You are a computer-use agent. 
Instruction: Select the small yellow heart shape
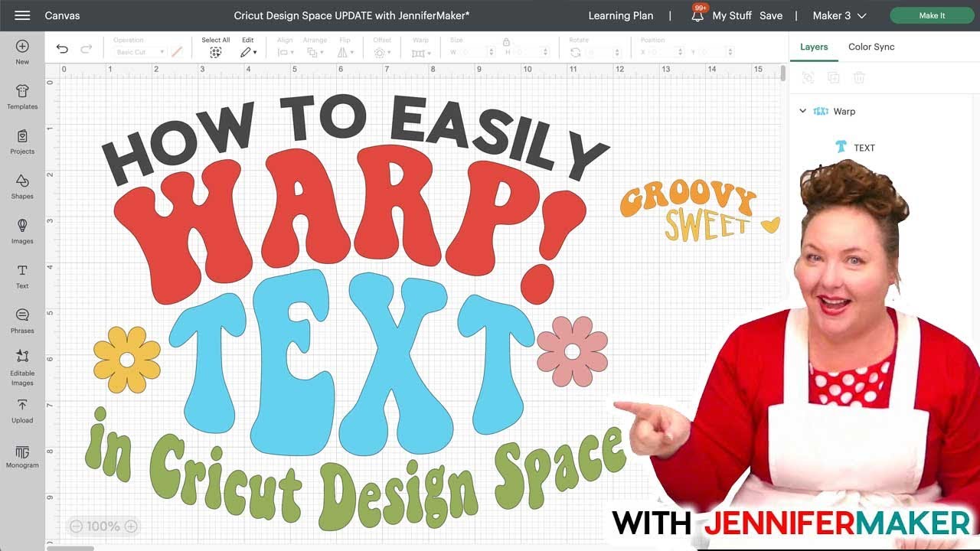[770, 225]
